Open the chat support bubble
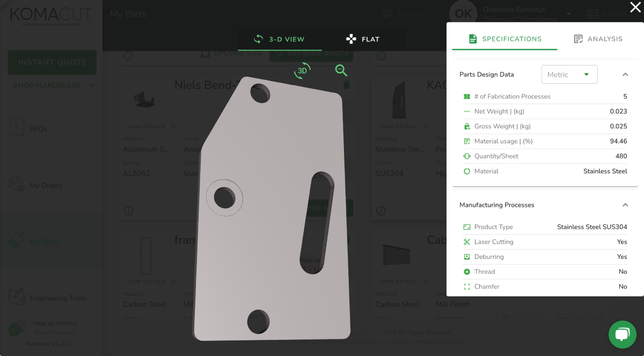The image size is (644, 356). click(622, 334)
